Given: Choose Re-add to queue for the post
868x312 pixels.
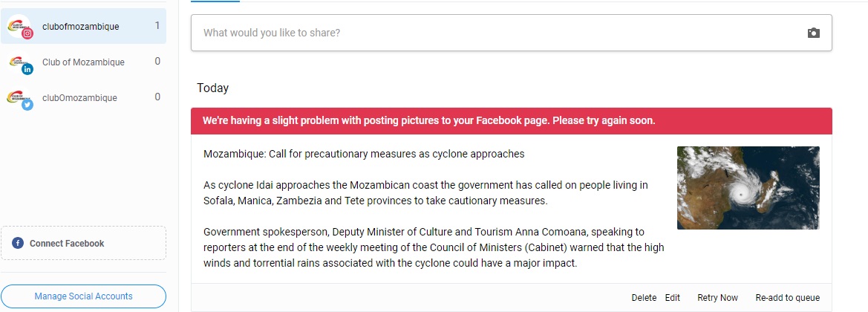Looking at the screenshot, I should (787, 298).
